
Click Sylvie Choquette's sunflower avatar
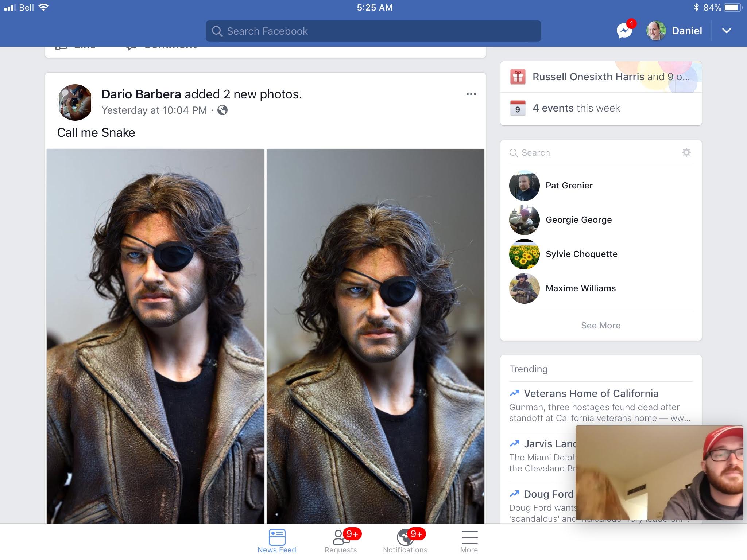pyautogui.click(x=524, y=254)
